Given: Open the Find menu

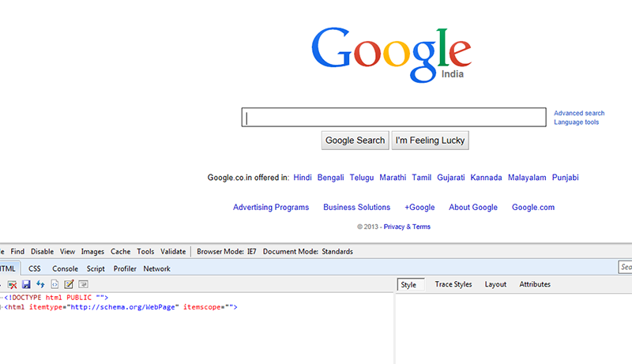Looking at the screenshot, I should click(x=17, y=251).
